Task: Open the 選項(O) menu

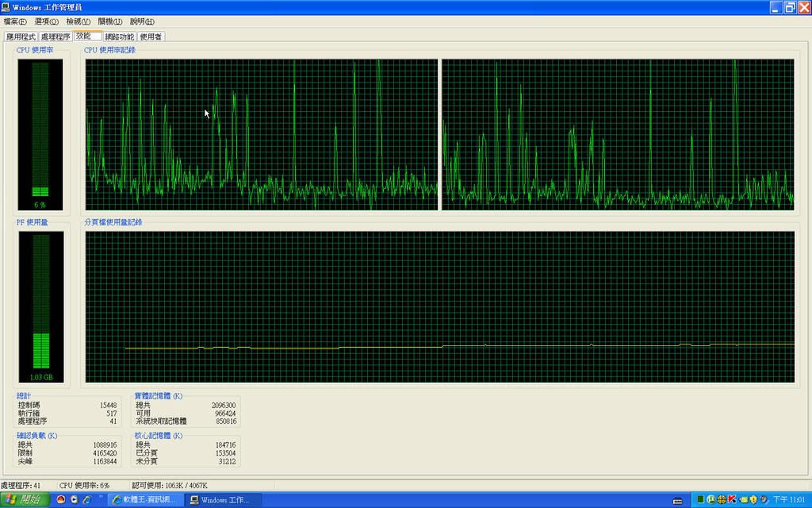Action: point(47,21)
